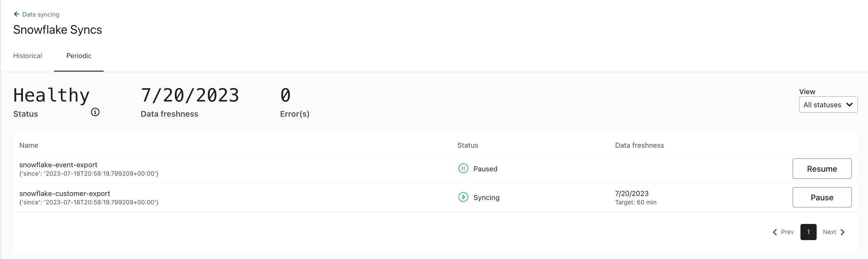The width and height of the screenshot is (868, 259).
Task: Click the syncing status icon for snowflake-customer-export
Action: click(x=463, y=197)
